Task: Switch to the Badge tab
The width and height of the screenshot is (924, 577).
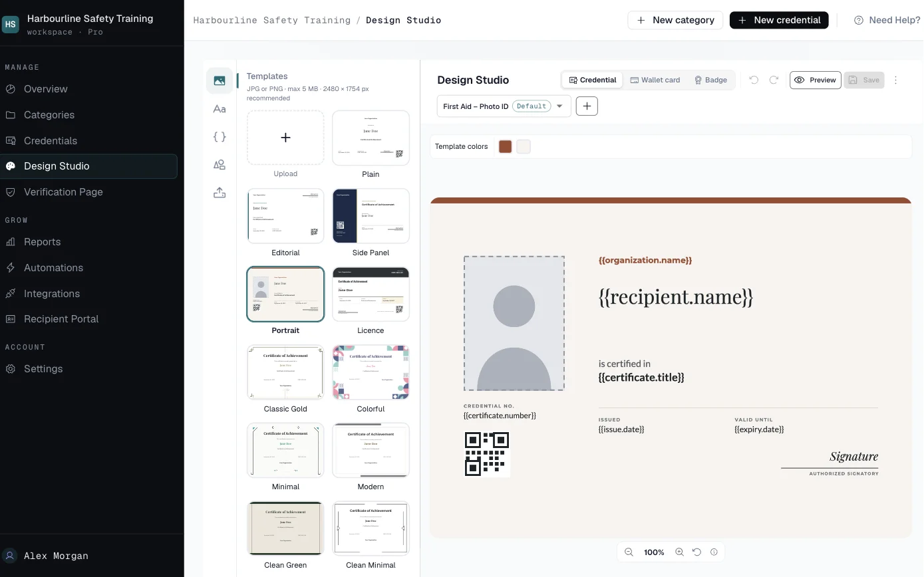Action: coord(710,80)
